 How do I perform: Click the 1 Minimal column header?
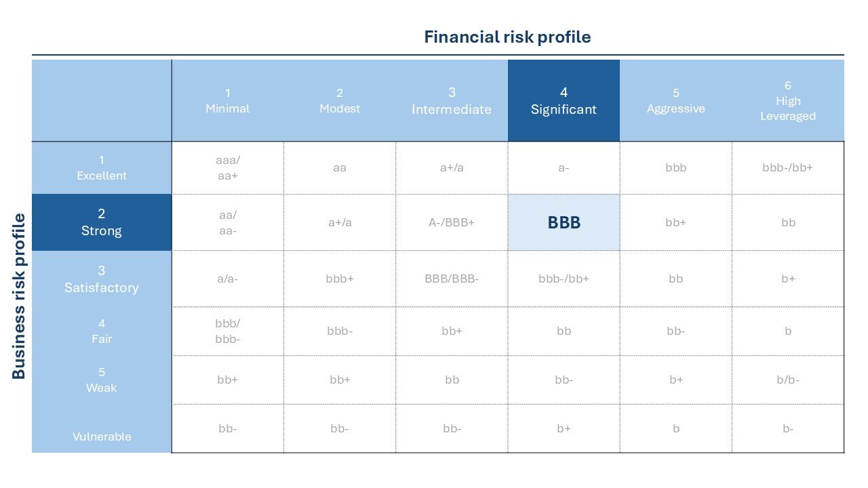click(x=228, y=101)
